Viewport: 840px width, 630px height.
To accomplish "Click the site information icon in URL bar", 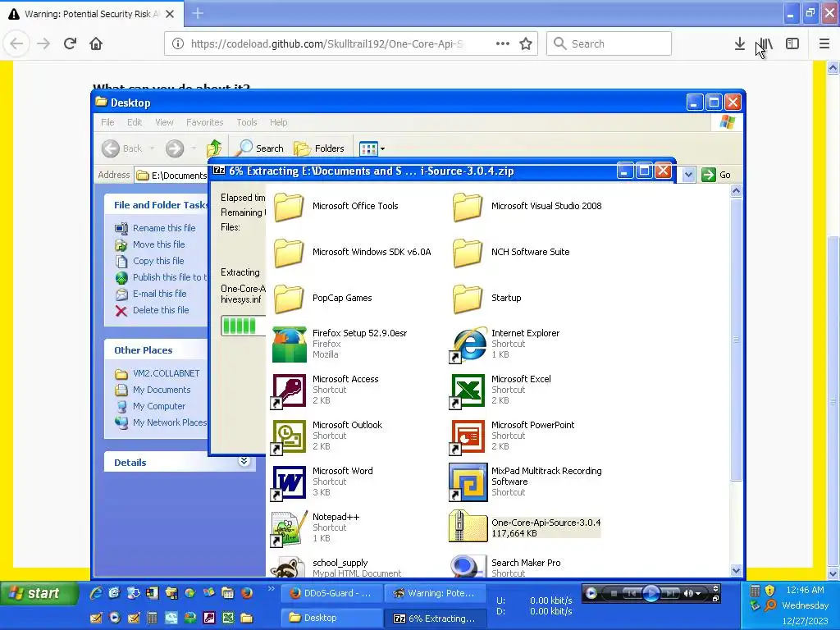I will pos(178,44).
